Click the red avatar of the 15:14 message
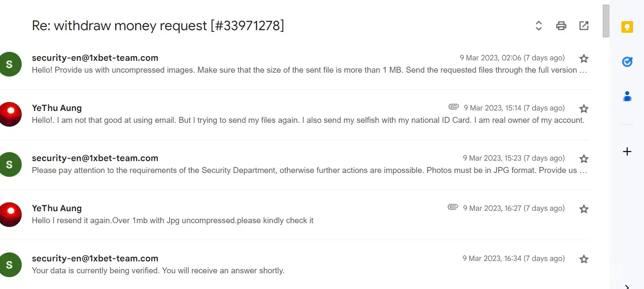This screenshot has width=644, height=289. 10,114
